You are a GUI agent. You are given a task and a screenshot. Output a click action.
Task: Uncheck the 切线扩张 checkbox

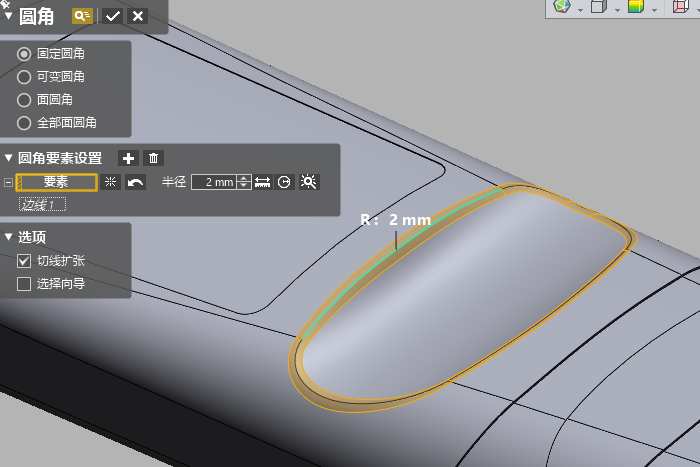pyautogui.click(x=25, y=260)
